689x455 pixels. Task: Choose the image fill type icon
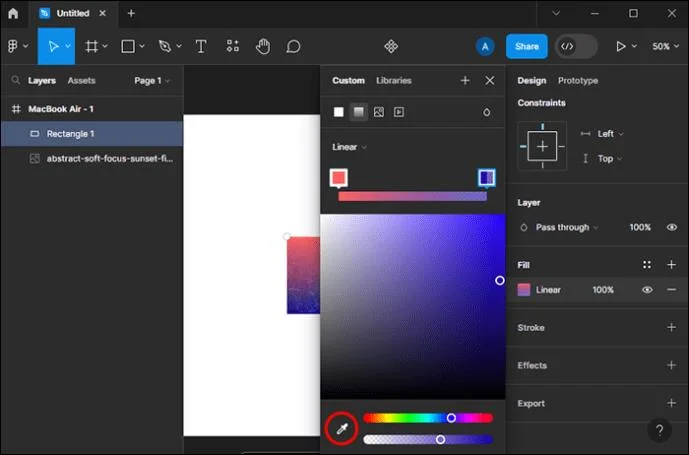pyautogui.click(x=379, y=112)
